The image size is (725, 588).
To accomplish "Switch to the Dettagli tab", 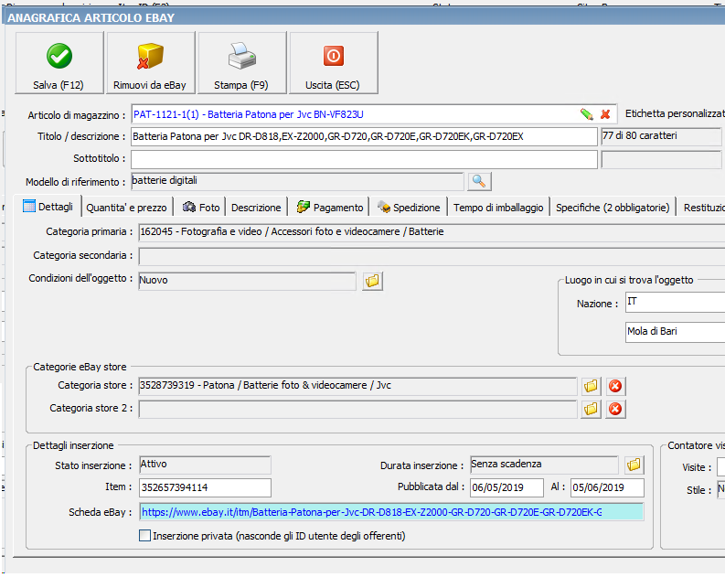I will coord(48,207).
